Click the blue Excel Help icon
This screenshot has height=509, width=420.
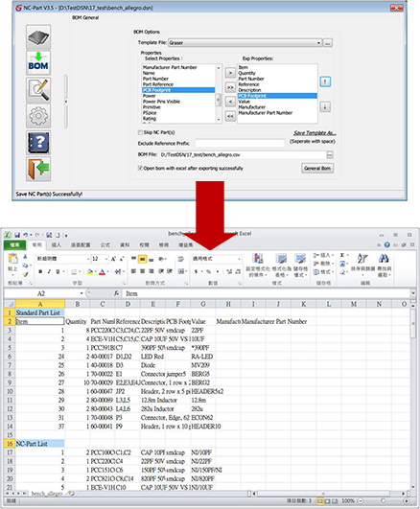tap(386, 244)
